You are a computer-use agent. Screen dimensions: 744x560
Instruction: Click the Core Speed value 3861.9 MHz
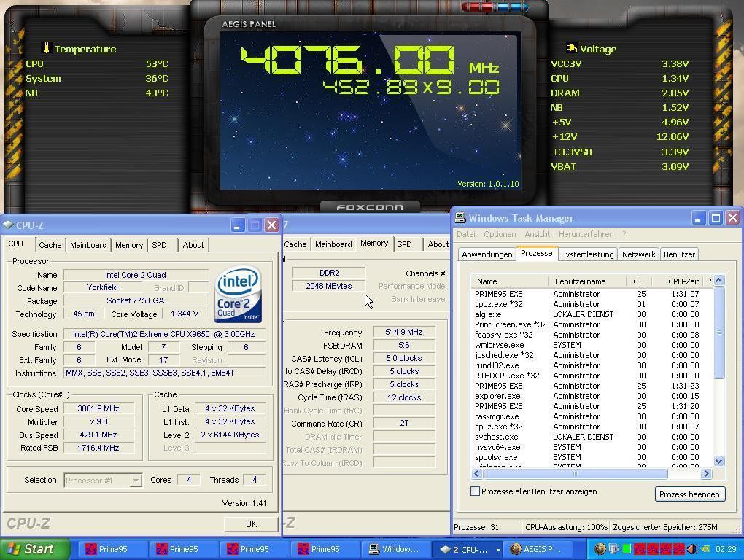click(x=98, y=409)
